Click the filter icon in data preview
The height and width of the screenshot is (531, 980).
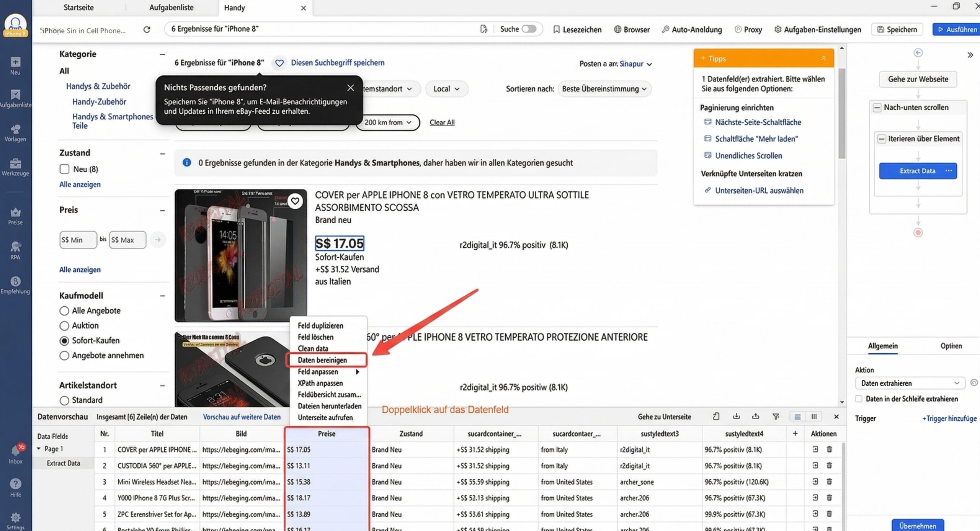(x=776, y=417)
